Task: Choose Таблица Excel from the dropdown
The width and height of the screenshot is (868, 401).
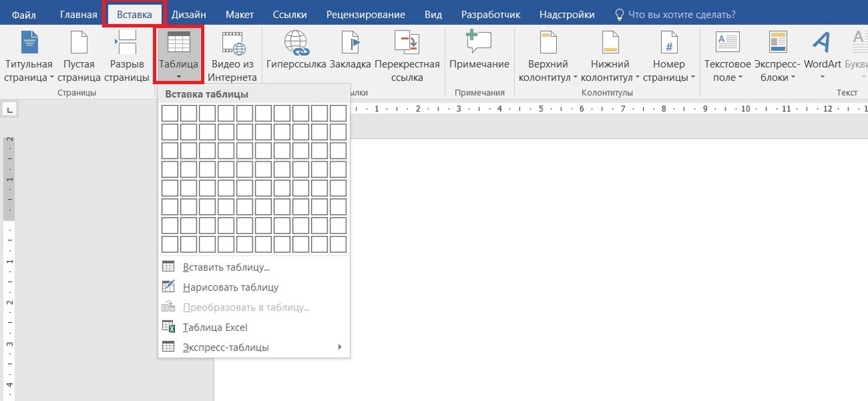Action: pyautogui.click(x=254, y=327)
